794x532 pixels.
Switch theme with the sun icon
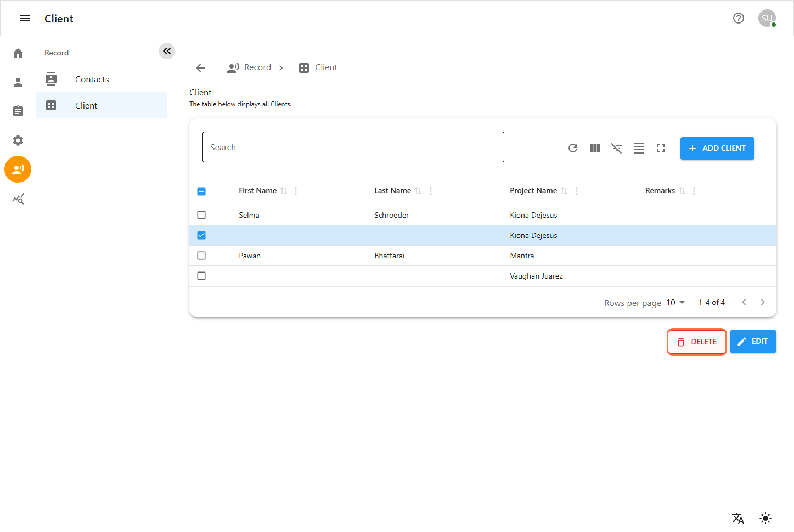point(765,518)
